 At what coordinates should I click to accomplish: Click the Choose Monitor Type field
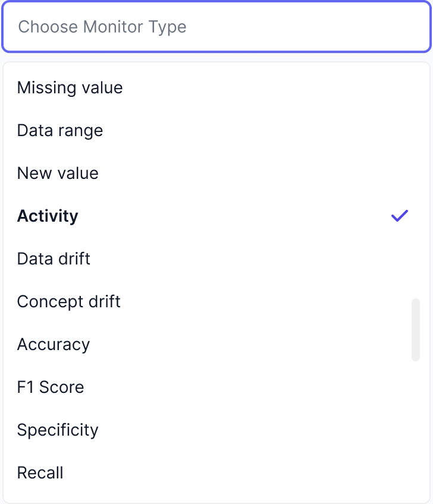[216, 27]
